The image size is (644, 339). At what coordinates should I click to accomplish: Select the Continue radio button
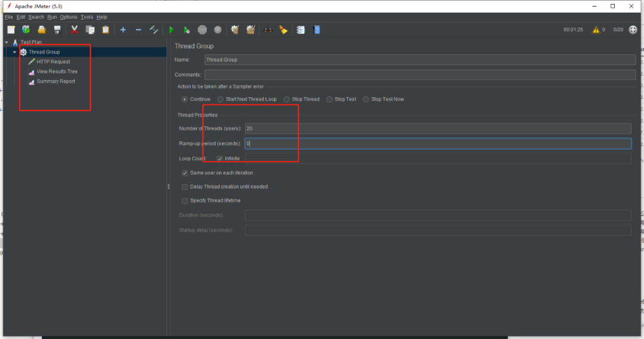[x=185, y=100]
